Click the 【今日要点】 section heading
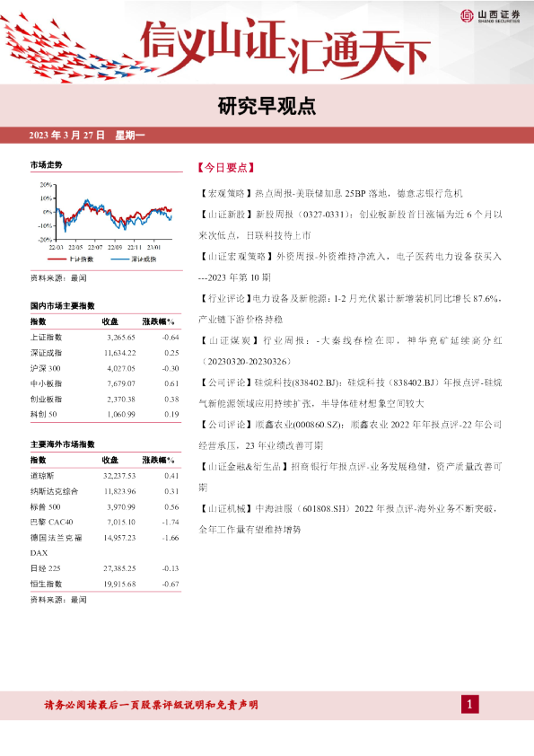Screen dimensions: 534x756 [226, 168]
